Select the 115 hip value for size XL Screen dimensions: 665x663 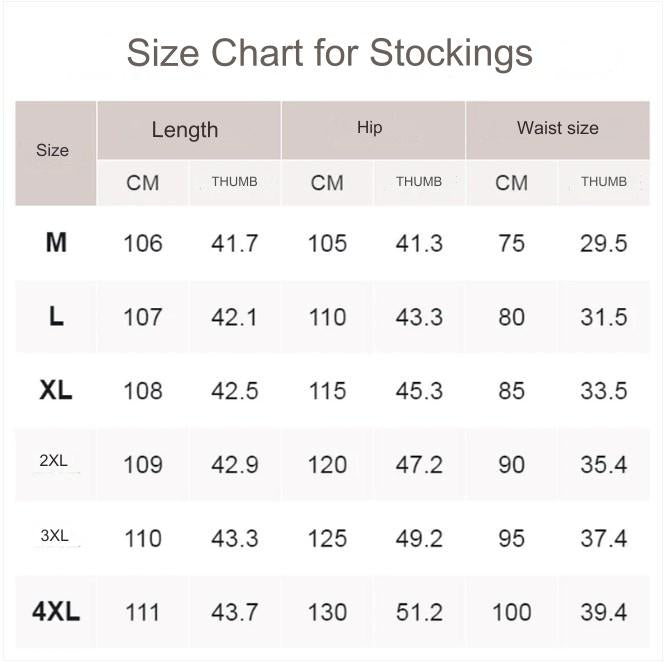pyautogui.click(x=327, y=391)
